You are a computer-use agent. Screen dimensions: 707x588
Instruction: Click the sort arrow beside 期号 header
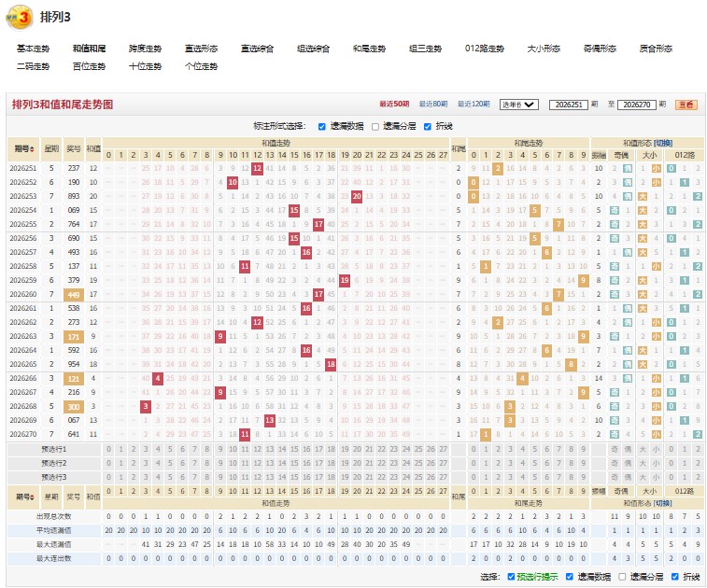tap(32, 148)
